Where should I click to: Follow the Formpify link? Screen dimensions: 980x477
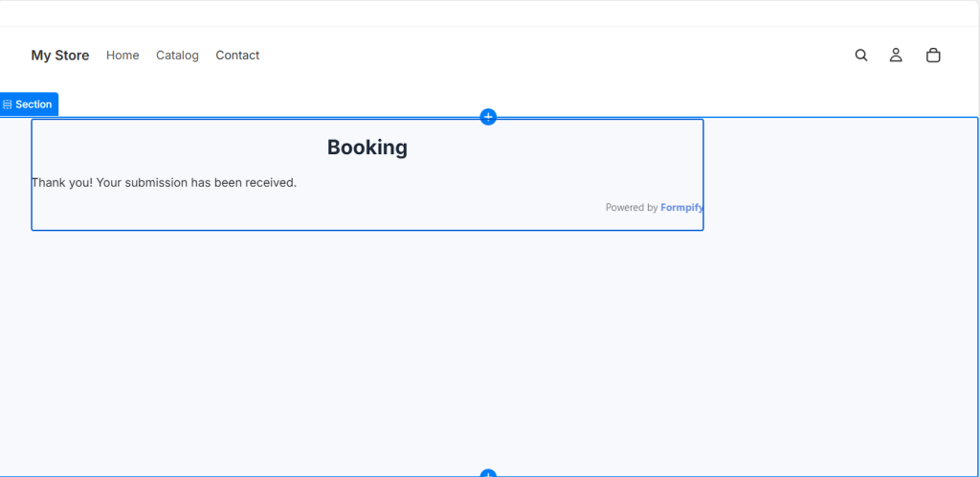pos(681,208)
